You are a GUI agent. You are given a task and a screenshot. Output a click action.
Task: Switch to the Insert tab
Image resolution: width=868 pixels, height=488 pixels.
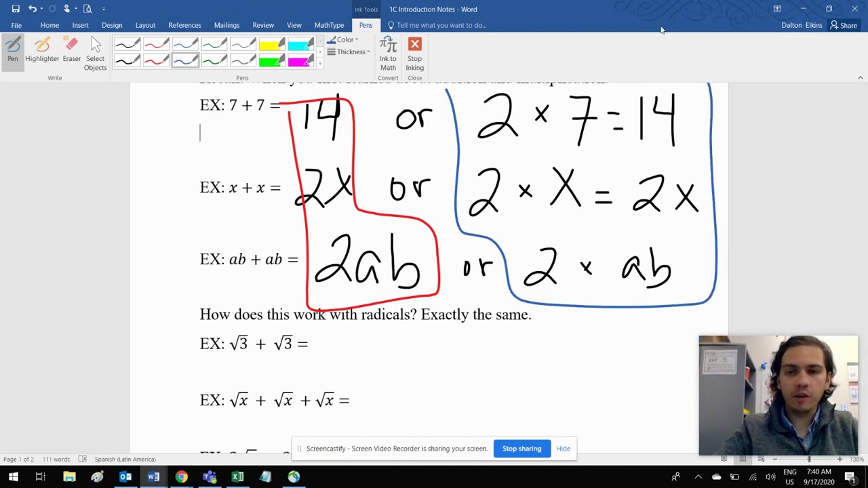(80, 25)
